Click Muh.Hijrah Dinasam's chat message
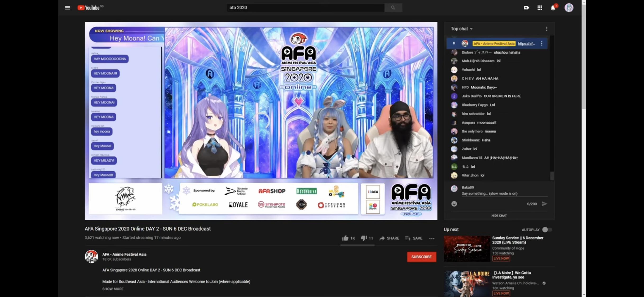644x297 pixels. point(481,61)
